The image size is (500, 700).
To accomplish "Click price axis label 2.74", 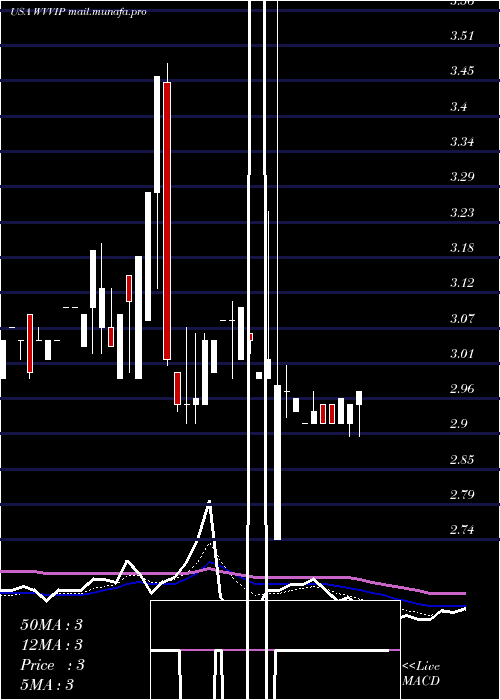I will (x=462, y=530).
